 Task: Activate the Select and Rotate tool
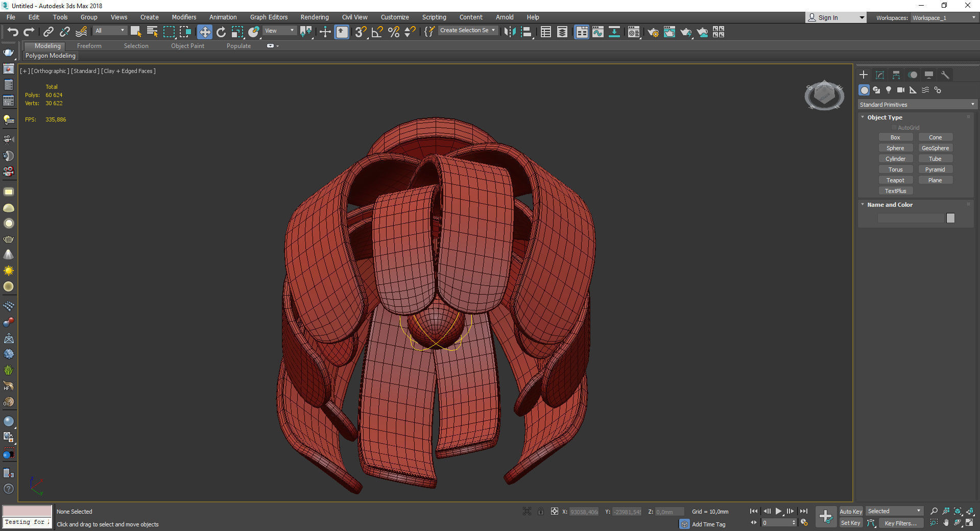(x=221, y=32)
